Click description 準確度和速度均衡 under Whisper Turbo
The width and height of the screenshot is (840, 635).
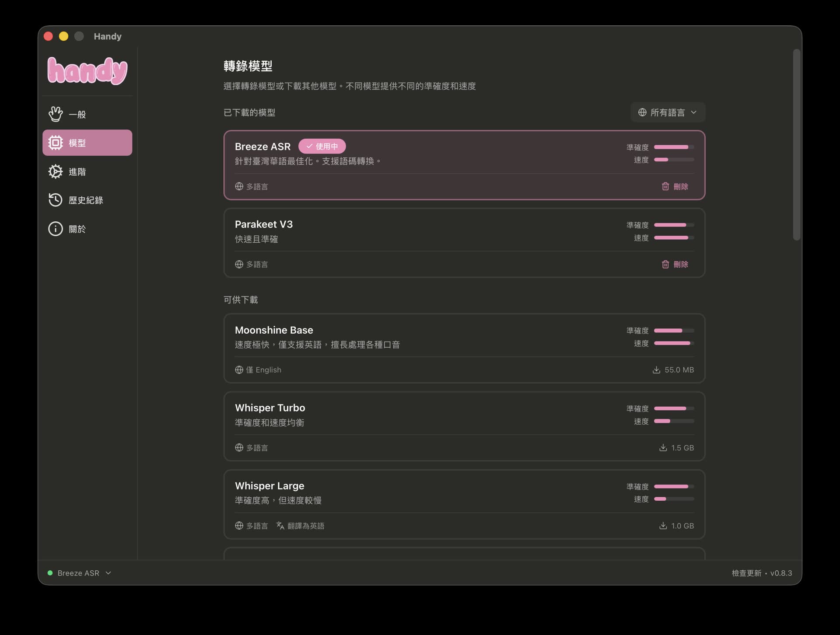point(269,422)
